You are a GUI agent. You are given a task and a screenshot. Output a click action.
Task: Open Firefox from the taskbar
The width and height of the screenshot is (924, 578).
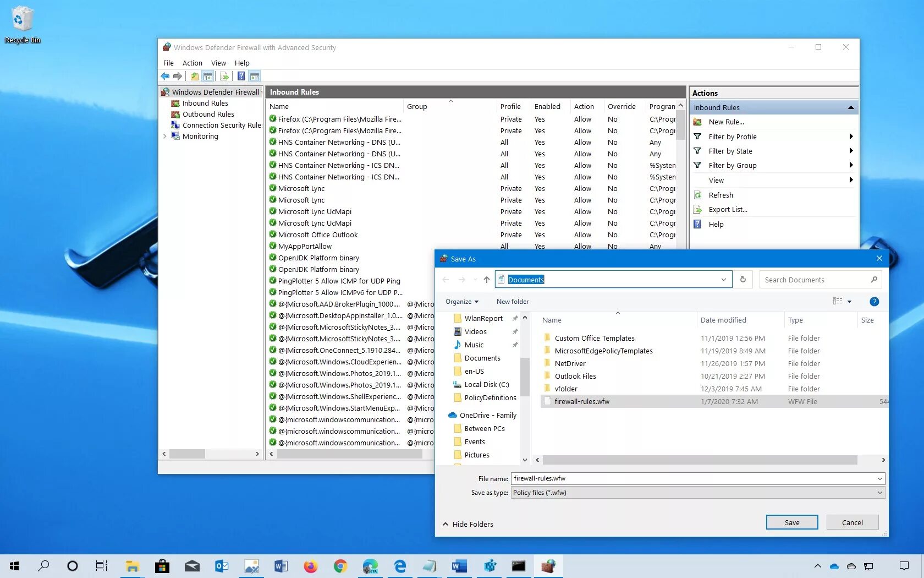[310, 566]
